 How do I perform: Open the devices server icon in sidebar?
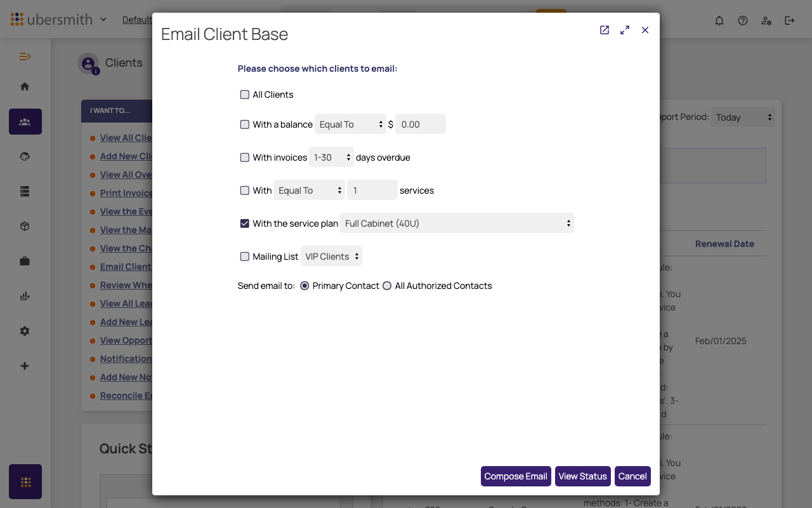coord(25,191)
